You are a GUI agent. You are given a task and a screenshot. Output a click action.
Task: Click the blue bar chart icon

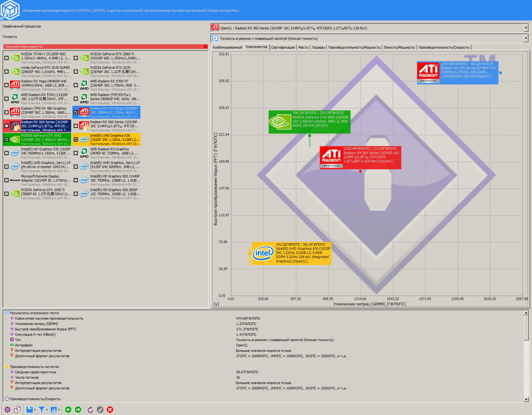54,410
